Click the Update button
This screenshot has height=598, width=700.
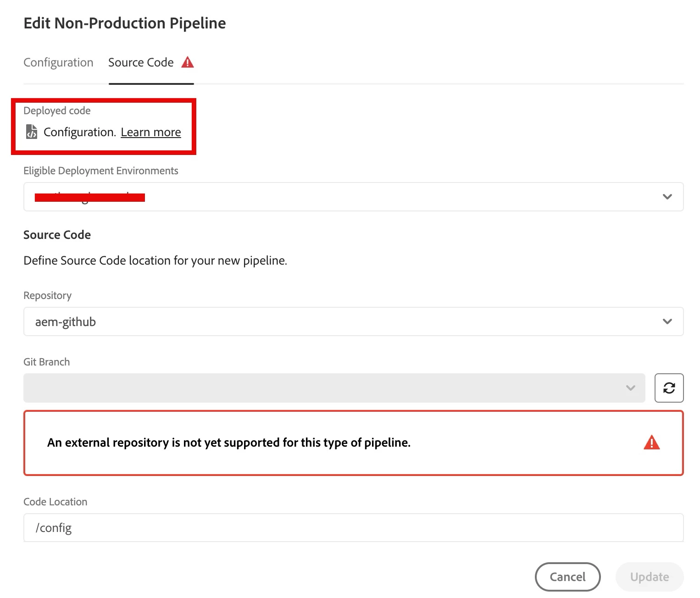tap(649, 577)
